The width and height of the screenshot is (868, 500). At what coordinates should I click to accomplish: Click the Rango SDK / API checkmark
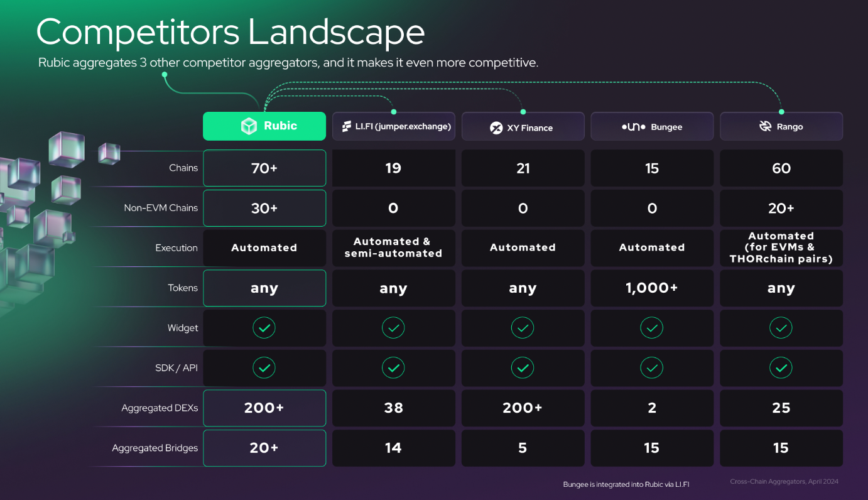click(x=781, y=368)
